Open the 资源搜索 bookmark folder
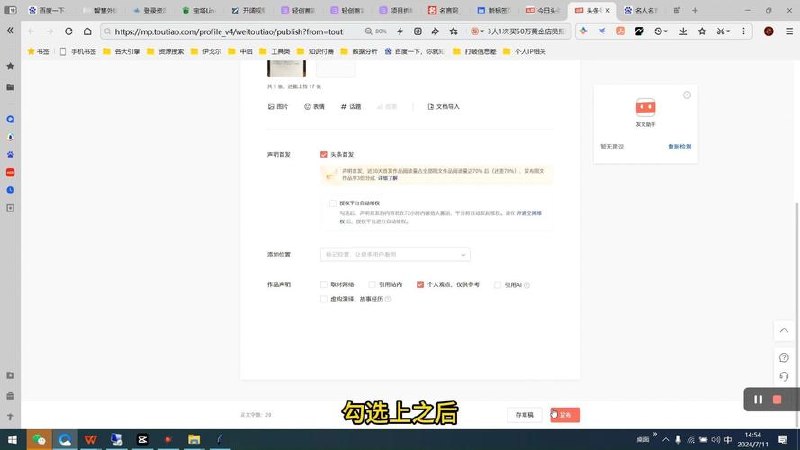The width and height of the screenshot is (800, 450). pyautogui.click(x=165, y=52)
